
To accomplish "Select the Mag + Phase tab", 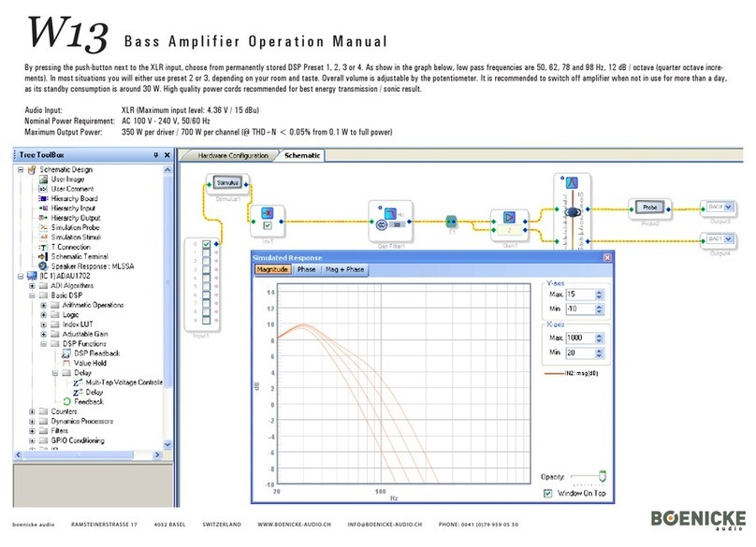I will click(x=344, y=269).
